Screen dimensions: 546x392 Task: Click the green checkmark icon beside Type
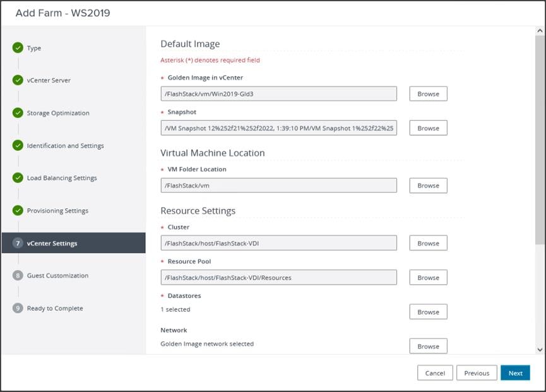pos(18,48)
